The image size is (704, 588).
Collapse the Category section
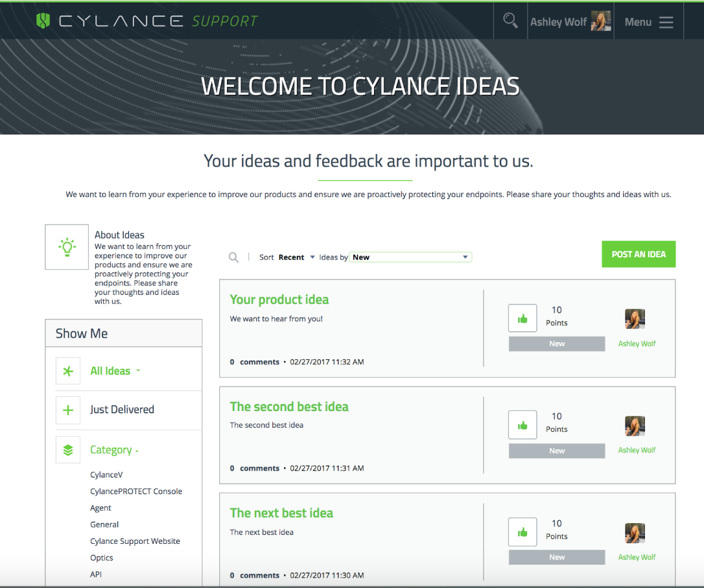(x=114, y=450)
